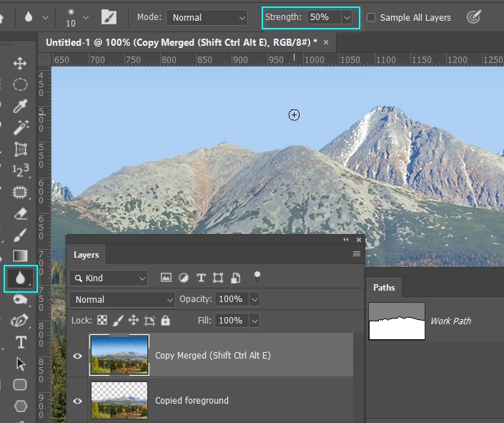The width and height of the screenshot is (504, 423).
Task: Enable Sample All Layers checkbox
Action: (x=371, y=17)
